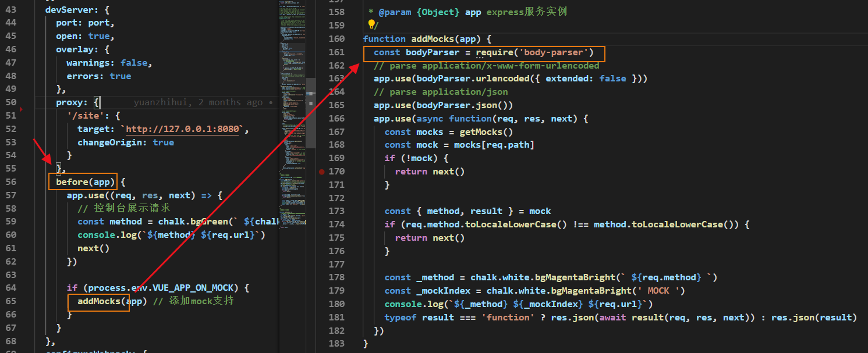
Task: Click line number 183 in the right editor
Action: pos(336,344)
